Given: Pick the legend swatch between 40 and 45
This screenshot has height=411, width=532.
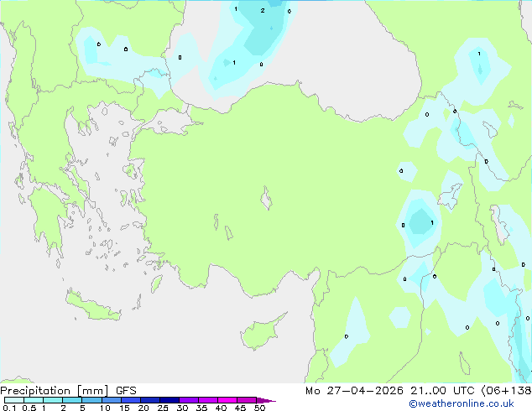Looking at the screenshot, I should [x=227, y=400].
